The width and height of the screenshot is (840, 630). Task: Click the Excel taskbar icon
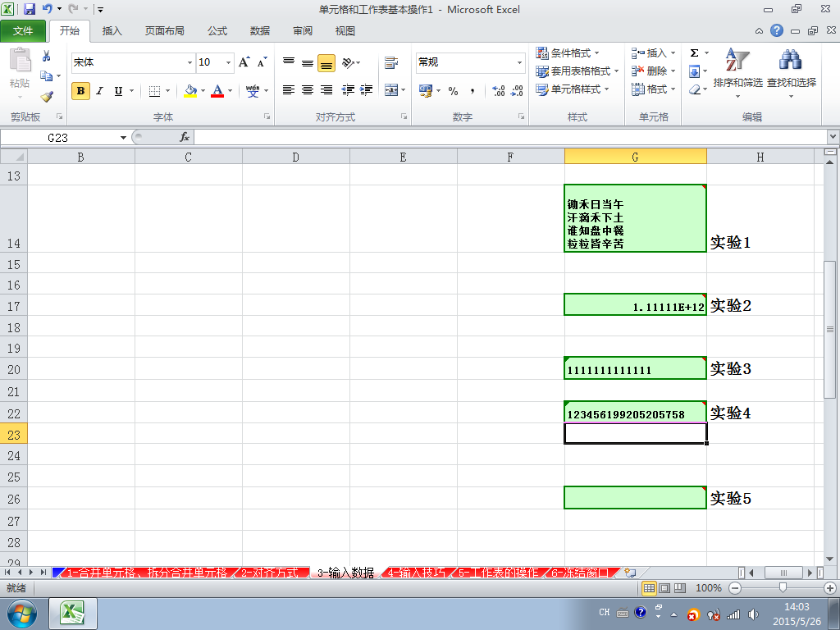(73, 614)
